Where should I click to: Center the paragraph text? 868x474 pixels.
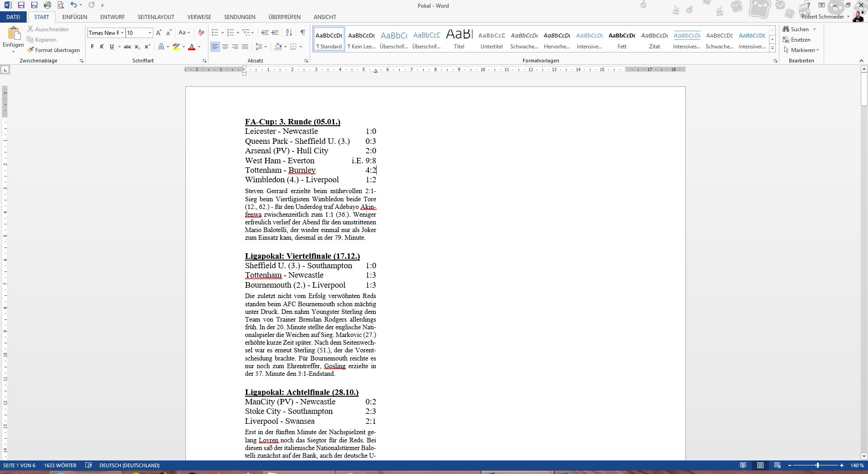tap(225, 47)
